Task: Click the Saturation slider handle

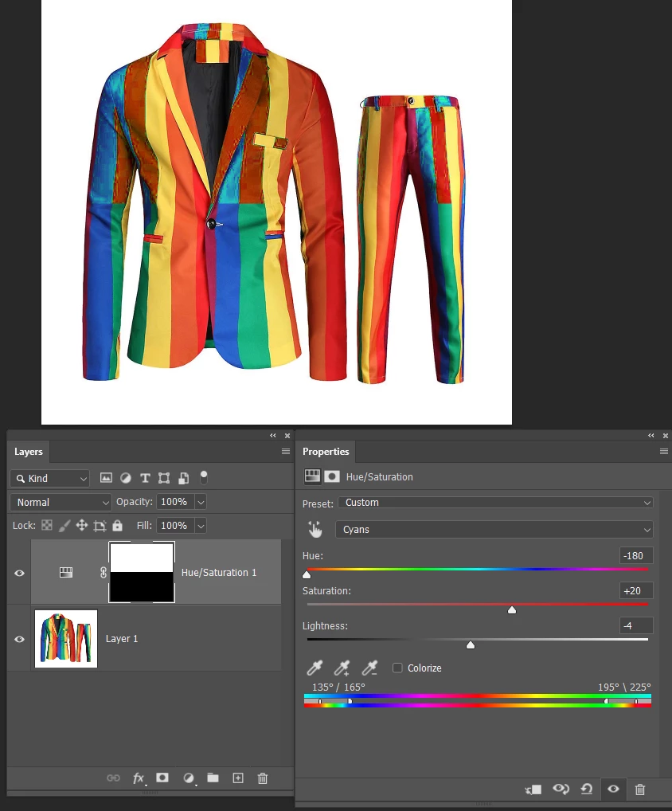Action: pos(512,609)
